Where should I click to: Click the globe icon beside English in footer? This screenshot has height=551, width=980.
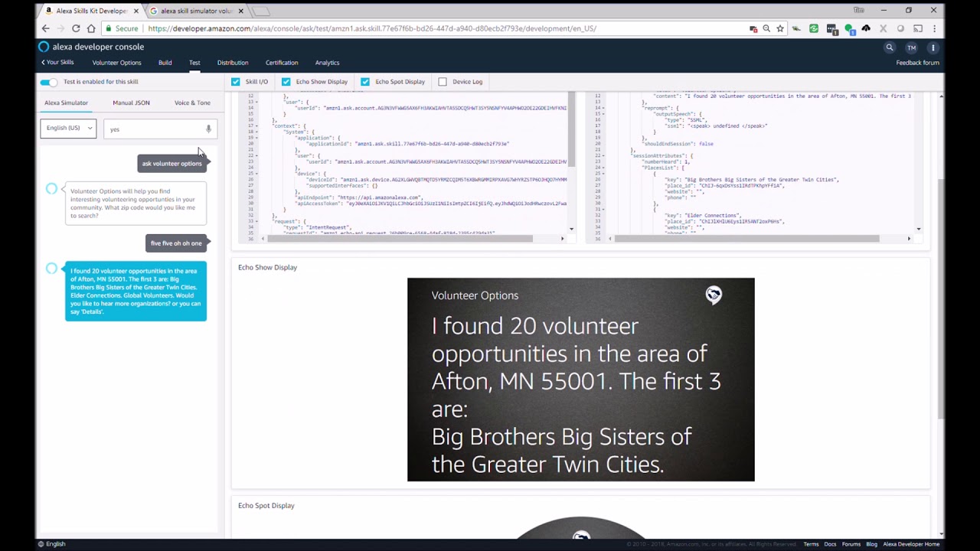(41, 544)
